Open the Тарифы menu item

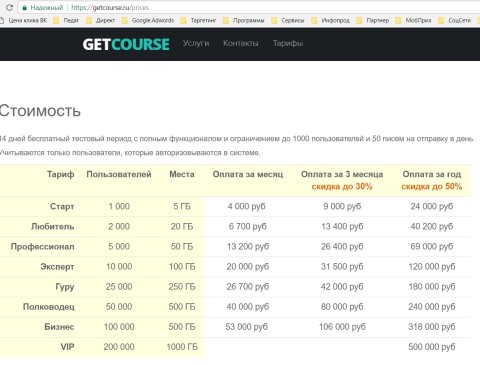click(x=288, y=43)
